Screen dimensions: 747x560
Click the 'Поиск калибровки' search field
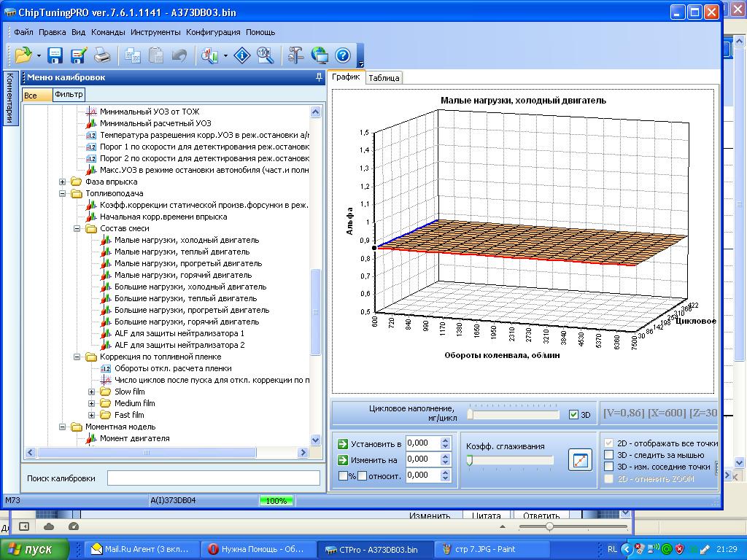[213, 478]
